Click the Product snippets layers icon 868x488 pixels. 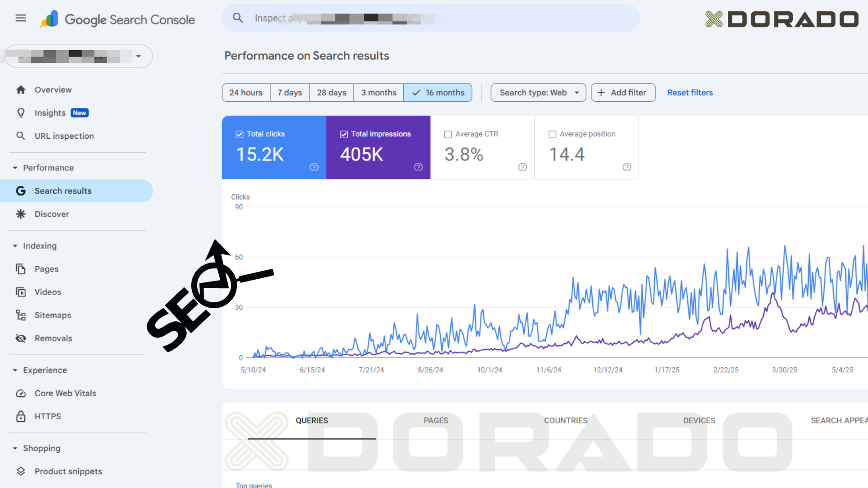21,471
